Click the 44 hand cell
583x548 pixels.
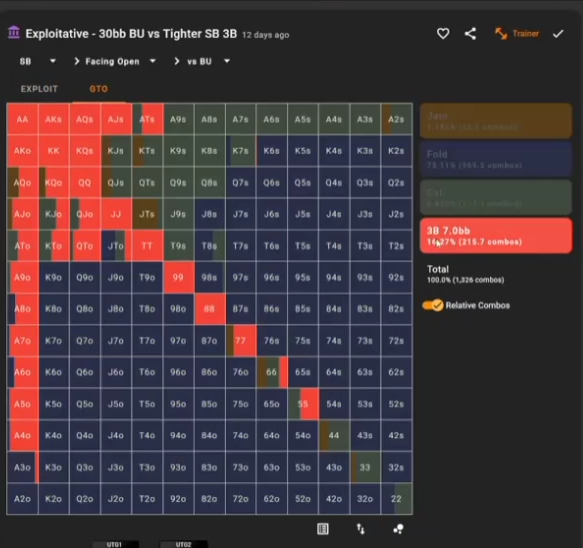(x=334, y=435)
